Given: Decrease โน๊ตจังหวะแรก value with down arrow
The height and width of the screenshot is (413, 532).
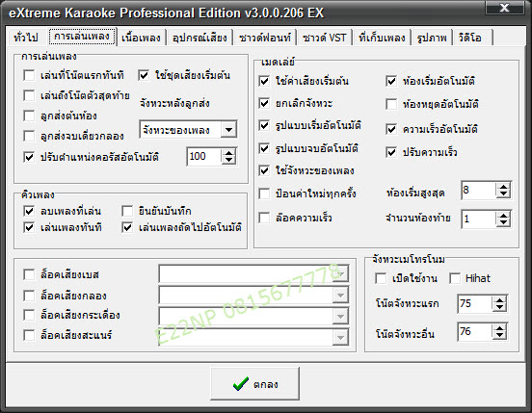Looking at the screenshot, I should (499, 307).
